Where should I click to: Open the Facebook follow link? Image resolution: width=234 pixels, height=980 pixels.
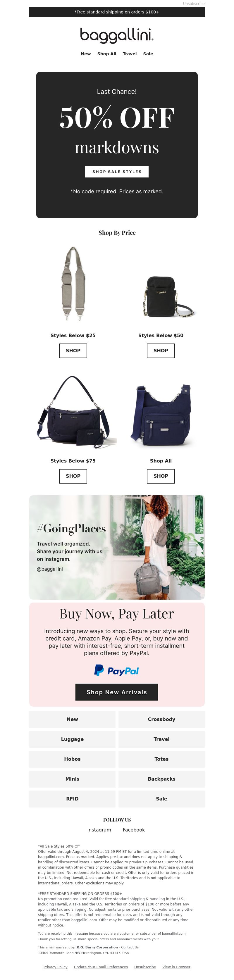click(134, 830)
